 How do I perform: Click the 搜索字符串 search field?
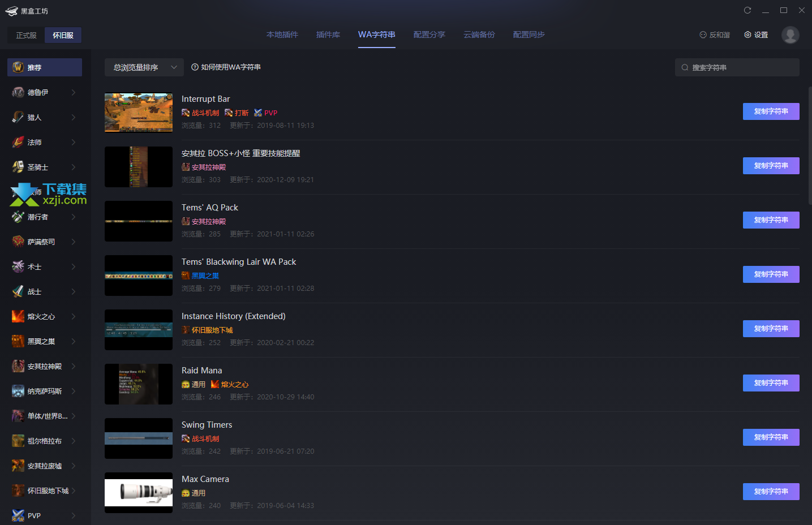tap(737, 67)
